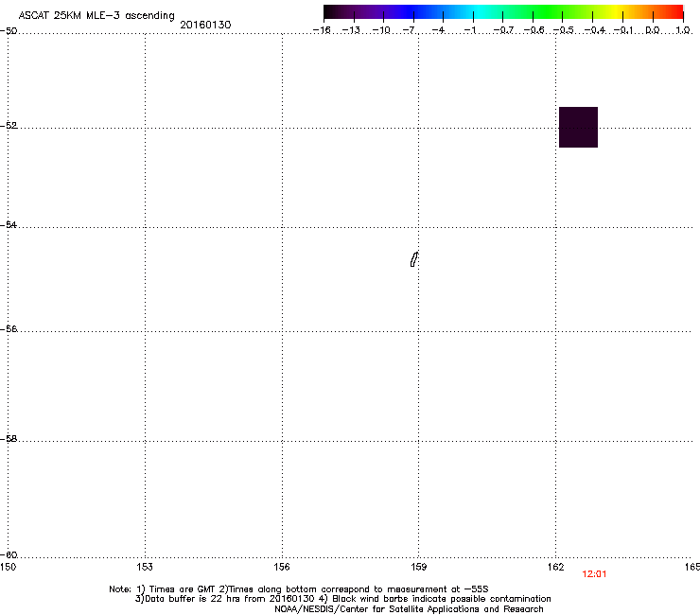The width and height of the screenshot is (700, 615).
Task: Click the color bar label -16
Action: coord(322,30)
